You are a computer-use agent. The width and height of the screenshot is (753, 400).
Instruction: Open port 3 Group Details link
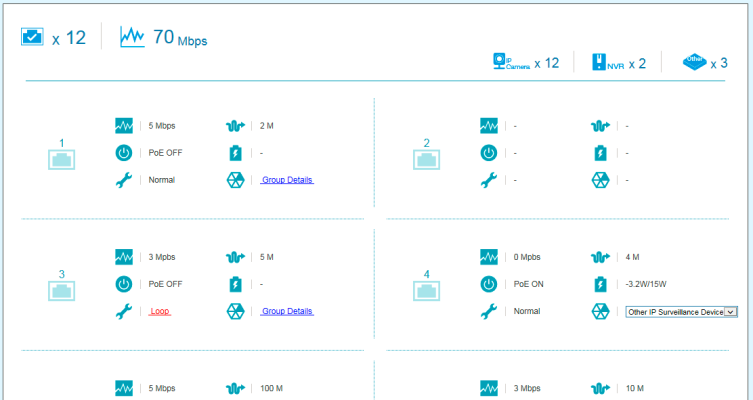pyautogui.click(x=287, y=311)
